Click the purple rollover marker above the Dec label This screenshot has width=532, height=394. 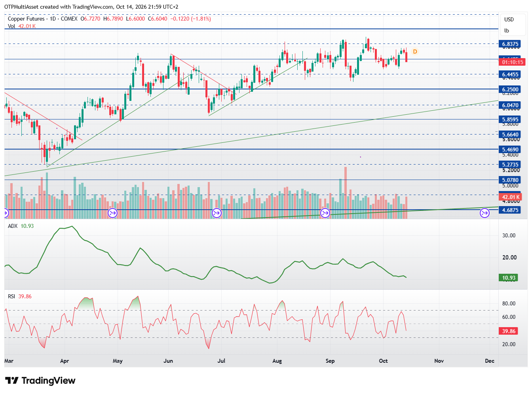point(484,213)
